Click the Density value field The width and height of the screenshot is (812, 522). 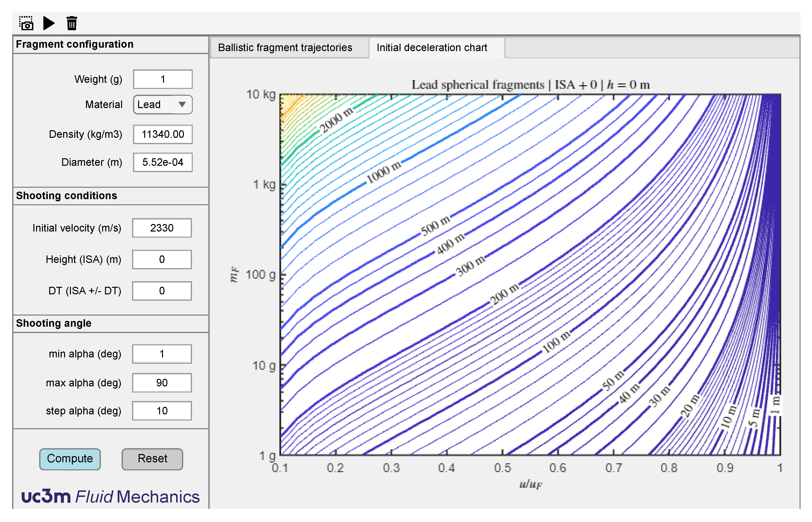[163, 134]
